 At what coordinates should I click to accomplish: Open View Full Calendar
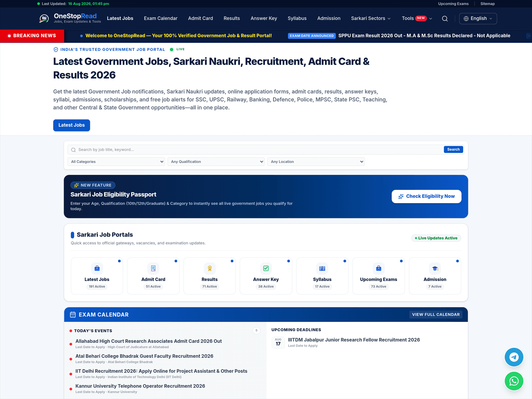[436, 315]
